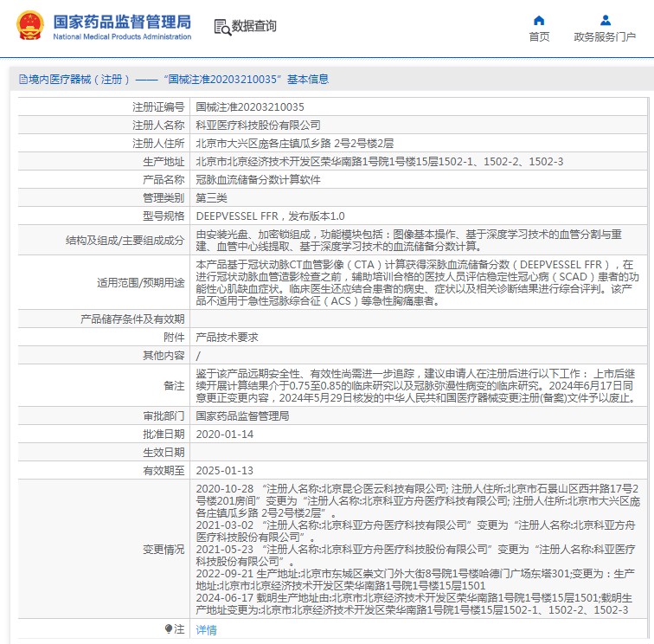Click the national emblem logo
Image resolution: width=654 pixels, height=644 pixels.
pos(29,25)
